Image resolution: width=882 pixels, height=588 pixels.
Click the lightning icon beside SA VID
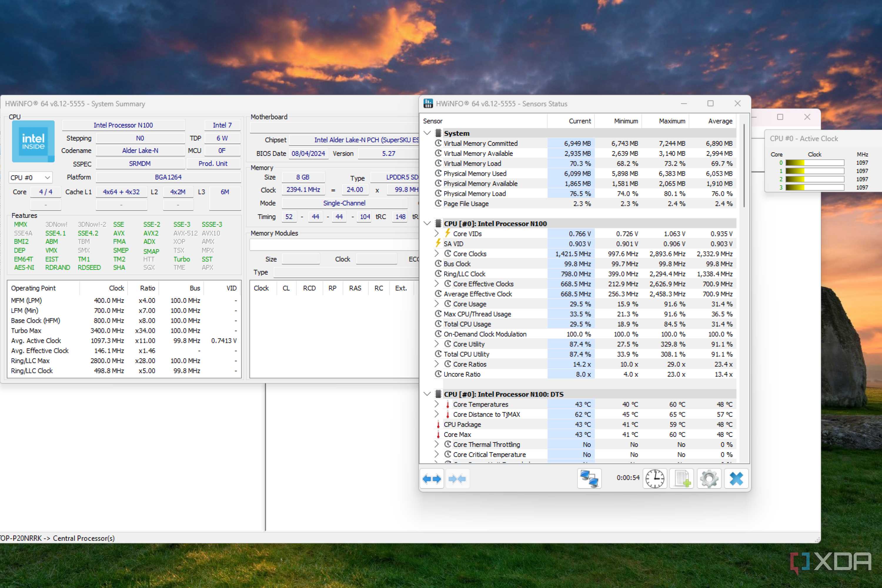pyautogui.click(x=438, y=243)
